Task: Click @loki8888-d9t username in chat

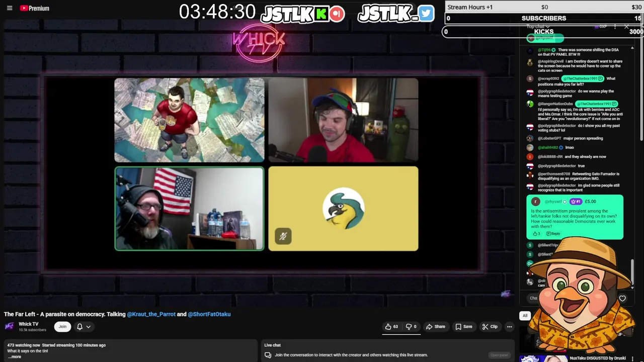Action: click(x=550, y=156)
